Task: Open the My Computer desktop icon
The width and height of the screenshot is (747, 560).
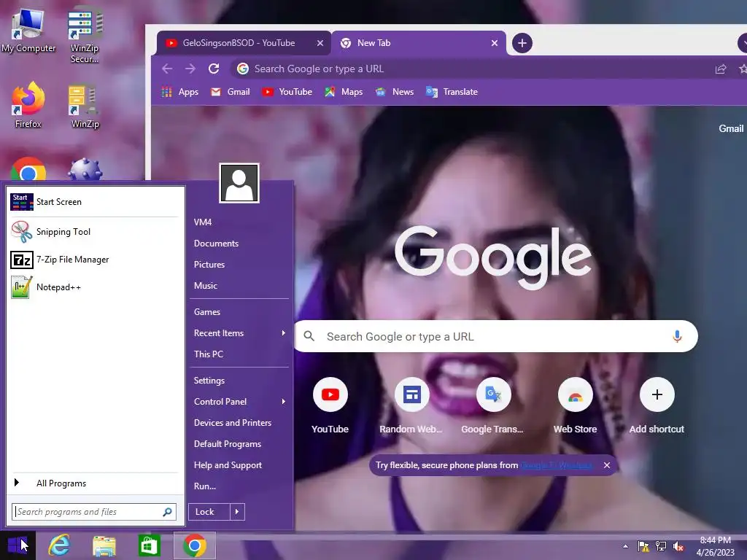Action: (x=28, y=31)
